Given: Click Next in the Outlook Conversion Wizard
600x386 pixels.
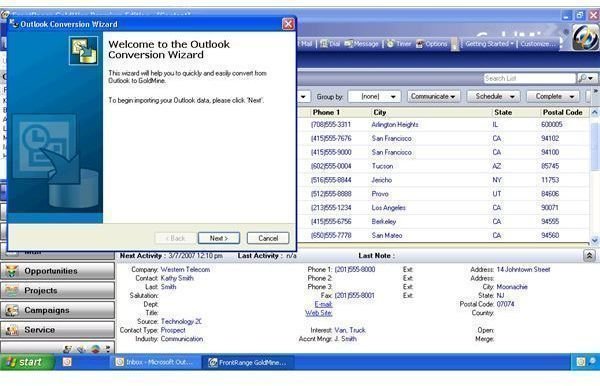Looking at the screenshot, I should coord(219,238).
